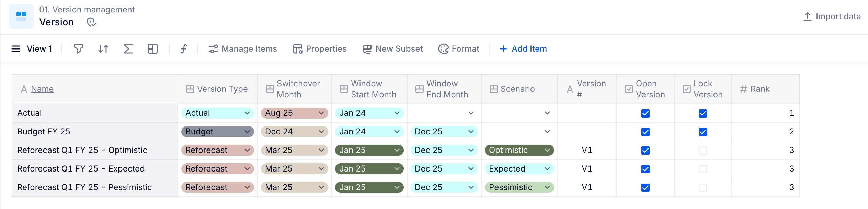Click the Add Item button
The height and width of the screenshot is (209, 868).
point(523,49)
